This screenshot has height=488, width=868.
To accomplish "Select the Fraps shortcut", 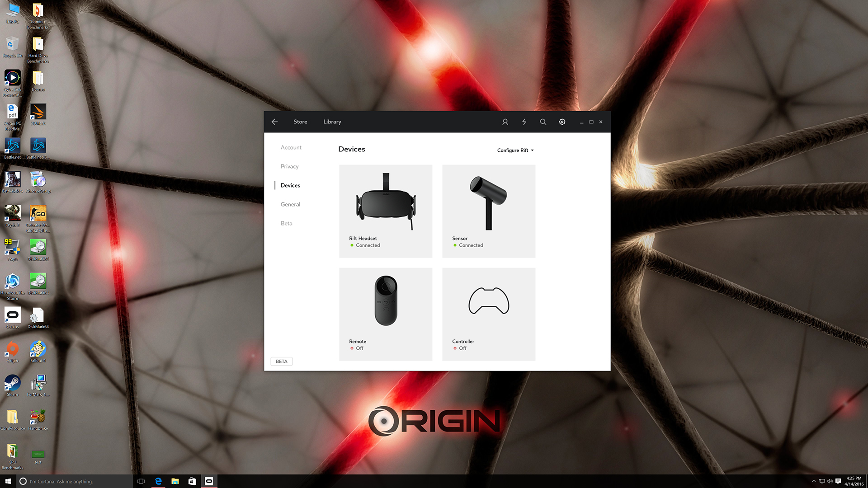I will click(x=13, y=250).
